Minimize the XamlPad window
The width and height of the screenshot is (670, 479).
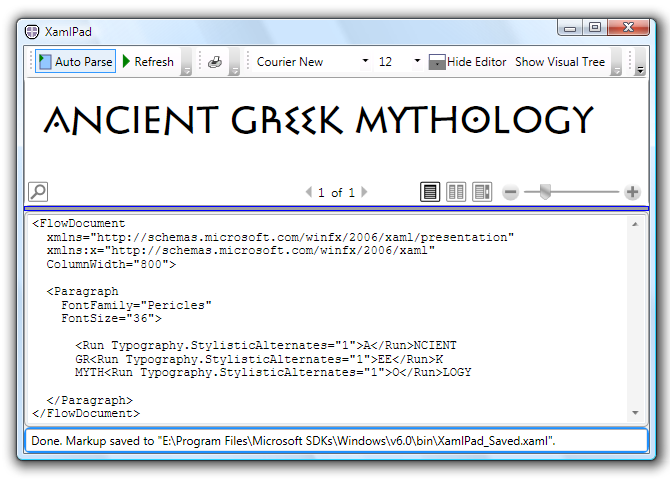pyautogui.click(x=570, y=28)
